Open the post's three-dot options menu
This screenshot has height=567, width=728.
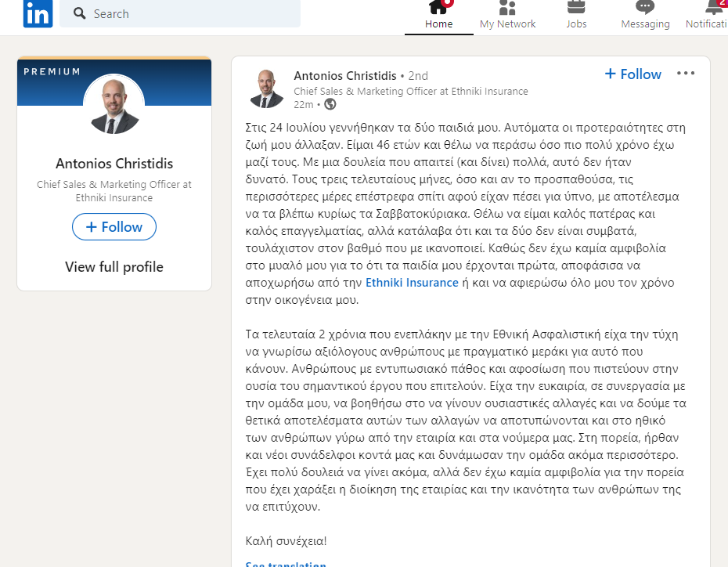coord(686,74)
